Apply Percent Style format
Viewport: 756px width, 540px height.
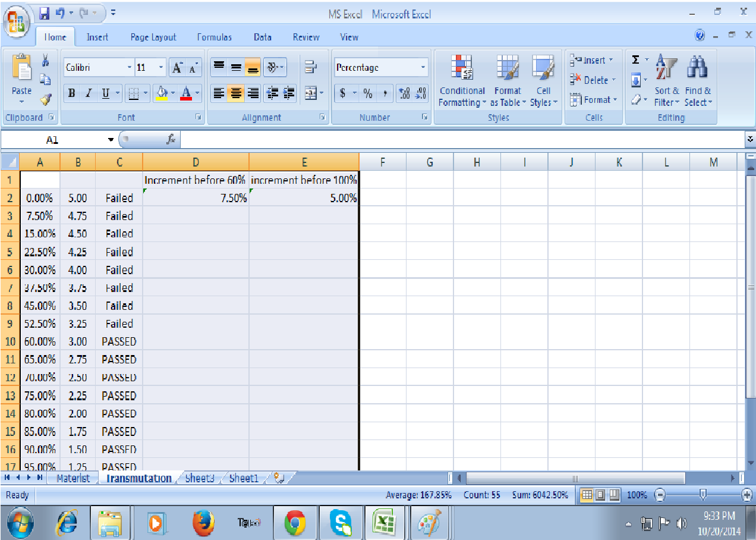(368, 93)
